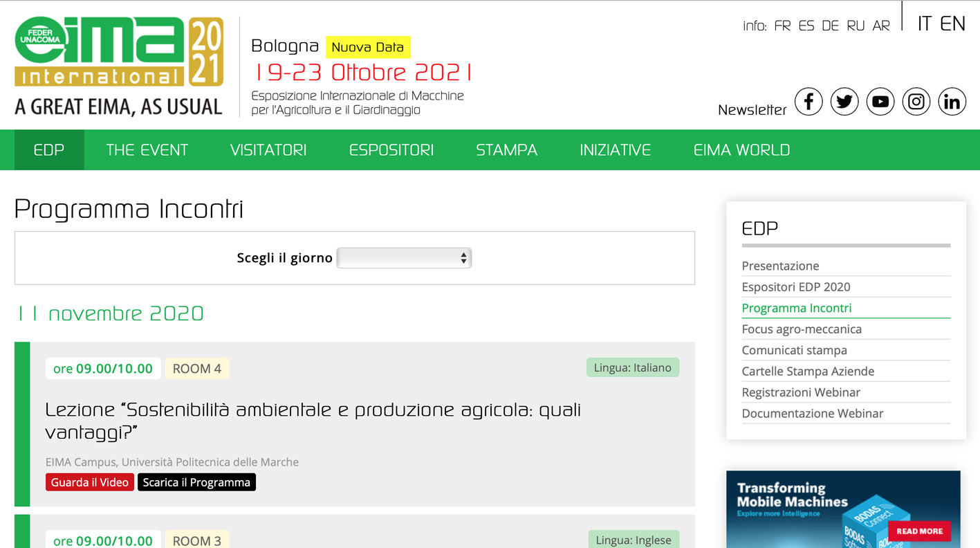Screen dimensions: 980x548
Task: Open the ESPOSITORI navigation menu
Action: (x=391, y=150)
